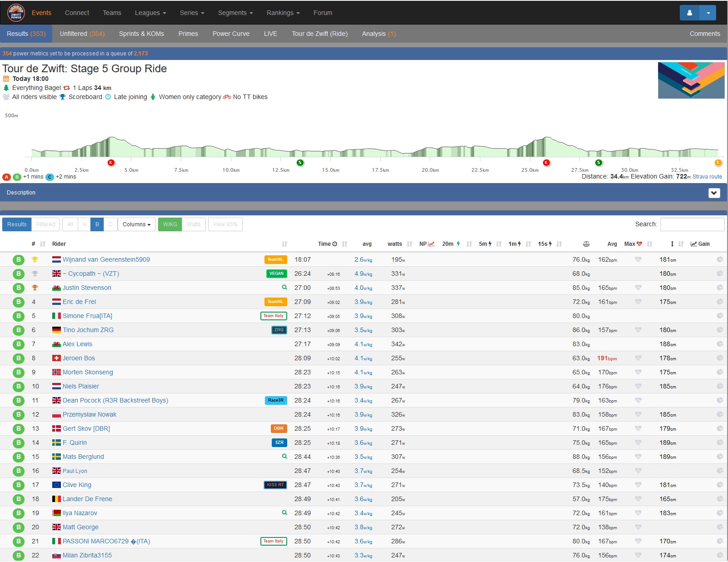Viewport: 728px width, 562px height.
Task: Open the Strava route link
Action: [707, 177]
